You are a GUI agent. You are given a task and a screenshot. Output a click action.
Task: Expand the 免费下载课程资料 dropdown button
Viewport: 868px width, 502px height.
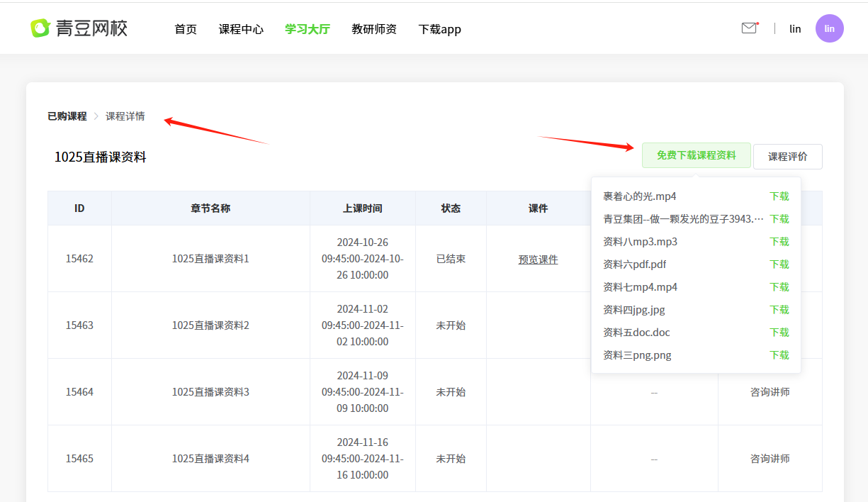696,155
